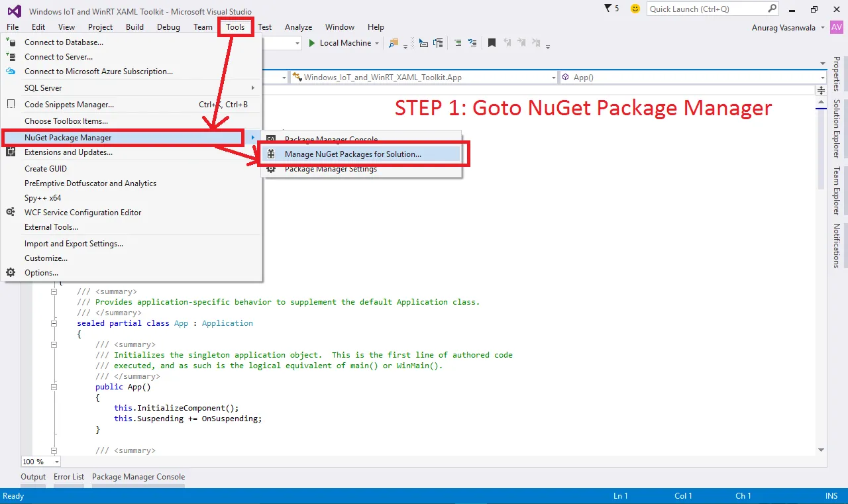The height and width of the screenshot is (504, 848).
Task: Click the AV user avatar badge
Action: pyautogui.click(x=836, y=27)
